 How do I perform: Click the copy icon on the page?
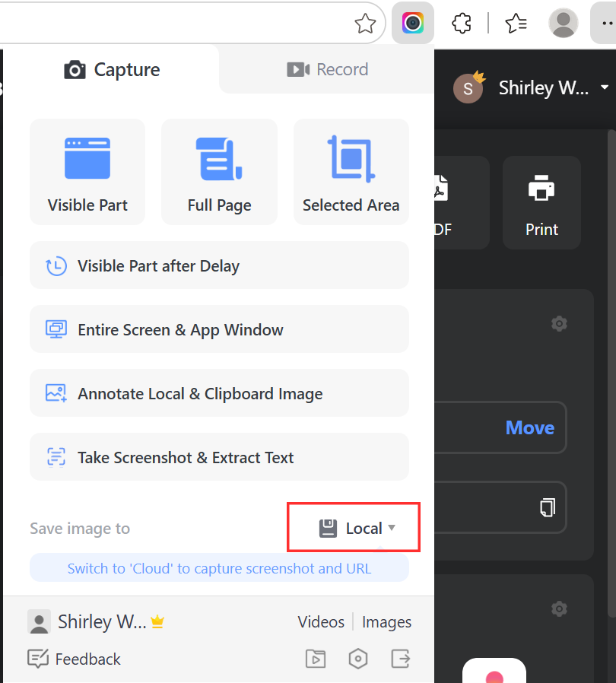pos(547,507)
